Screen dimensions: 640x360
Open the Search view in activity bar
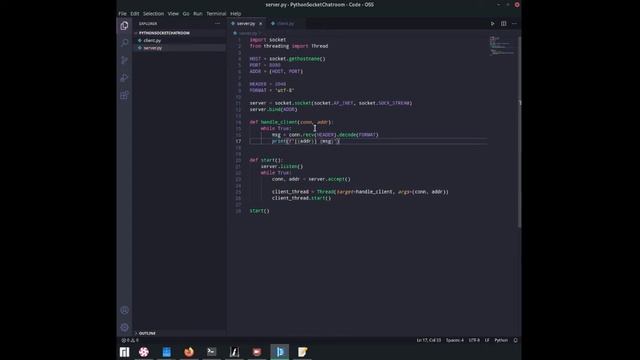coord(124,43)
